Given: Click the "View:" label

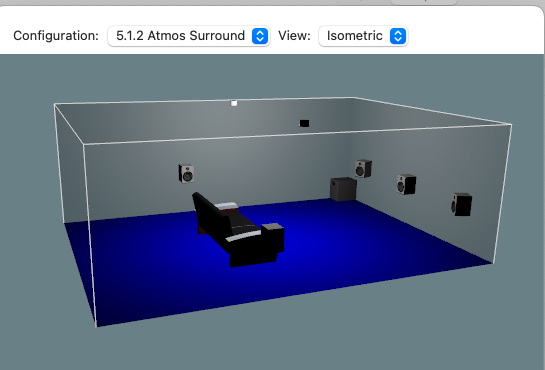Looking at the screenshot, I should [x=294, y=36].
